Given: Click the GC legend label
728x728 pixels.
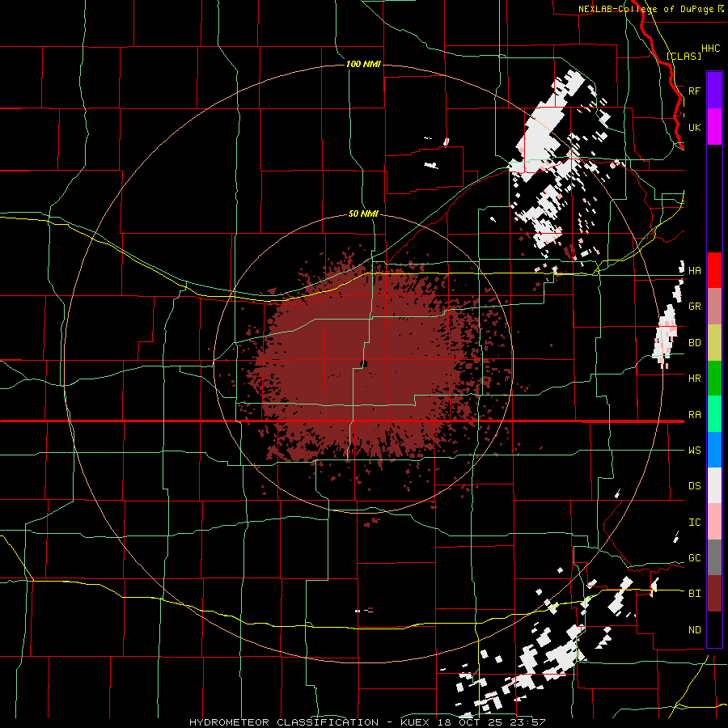Looking at the screenshot, I should click(x=694, y=558).
